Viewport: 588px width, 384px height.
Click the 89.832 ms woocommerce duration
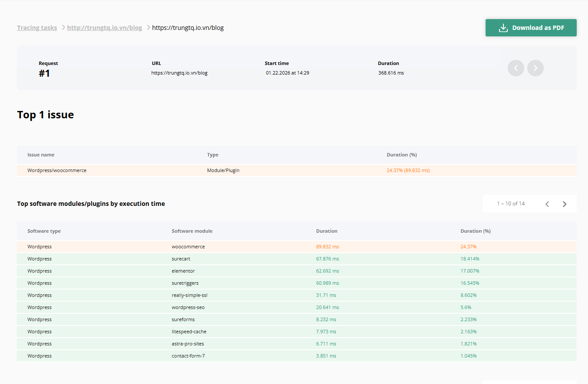click(x=328, y=247)
